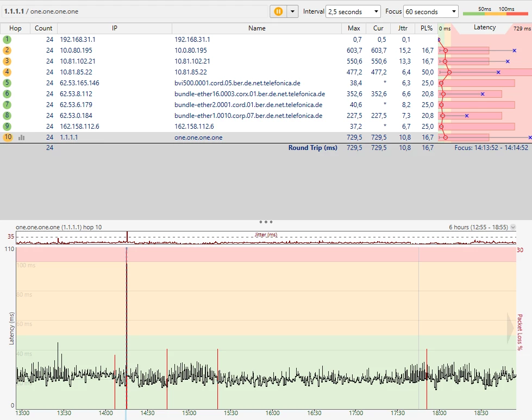Toggle the bar-chart timeline icon on hop 10

click(x=22, y=137)
